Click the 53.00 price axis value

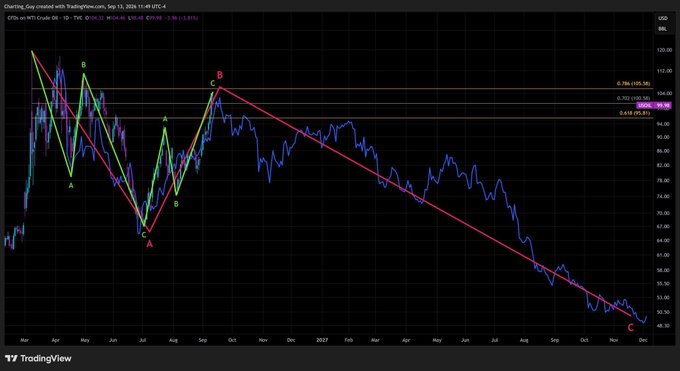pos(664,298)
